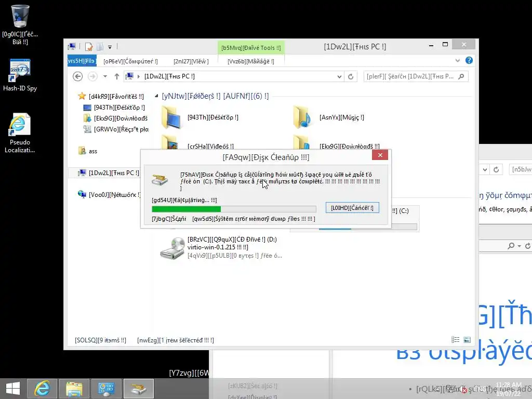Select the Desktop folder in Folders group

pyautogui.click(x=200, y=117)
